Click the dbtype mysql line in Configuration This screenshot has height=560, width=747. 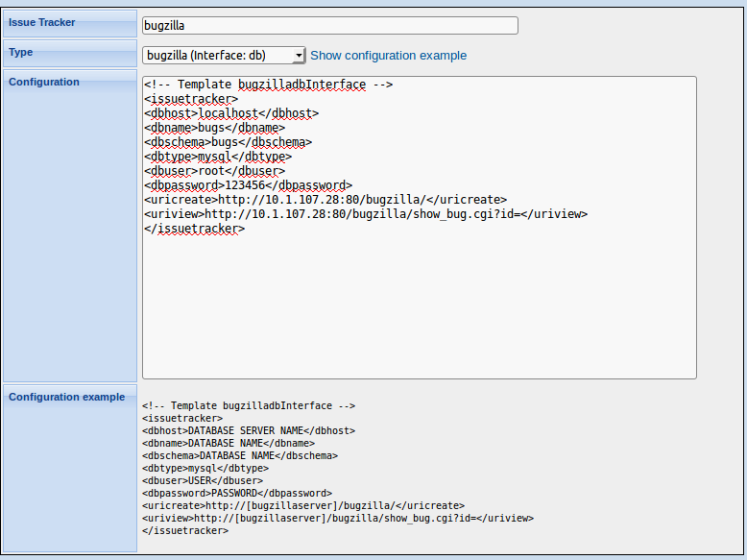point(218,157)
